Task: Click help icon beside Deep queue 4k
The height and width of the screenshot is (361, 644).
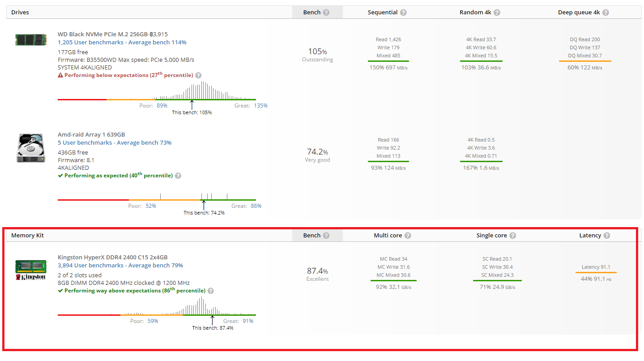Action: pyautogui.click(x=606, y=13)
